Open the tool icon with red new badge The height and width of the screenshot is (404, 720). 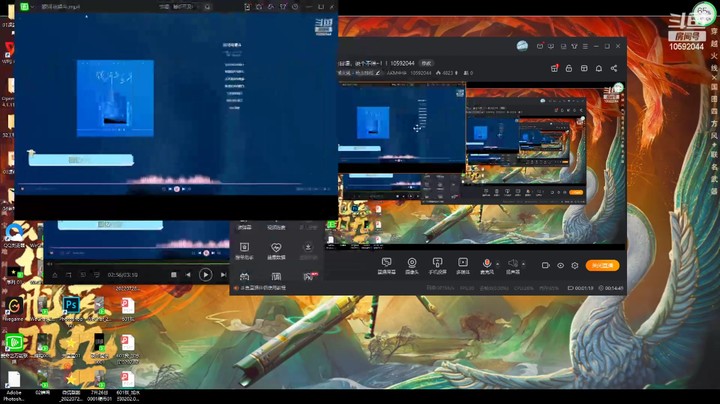(308, 276)
